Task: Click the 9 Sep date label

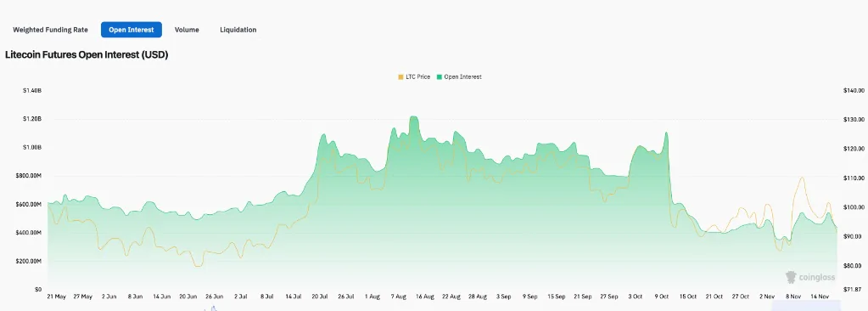Action: 529,297
